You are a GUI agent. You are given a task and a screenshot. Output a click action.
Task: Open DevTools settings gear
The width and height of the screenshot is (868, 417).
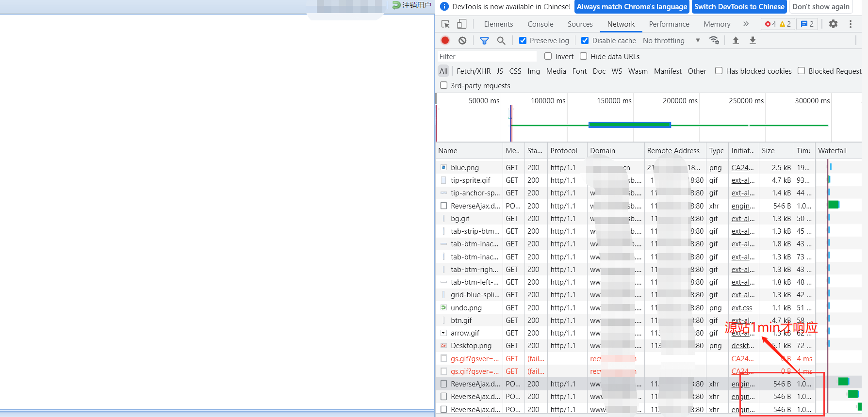[833, 24]
